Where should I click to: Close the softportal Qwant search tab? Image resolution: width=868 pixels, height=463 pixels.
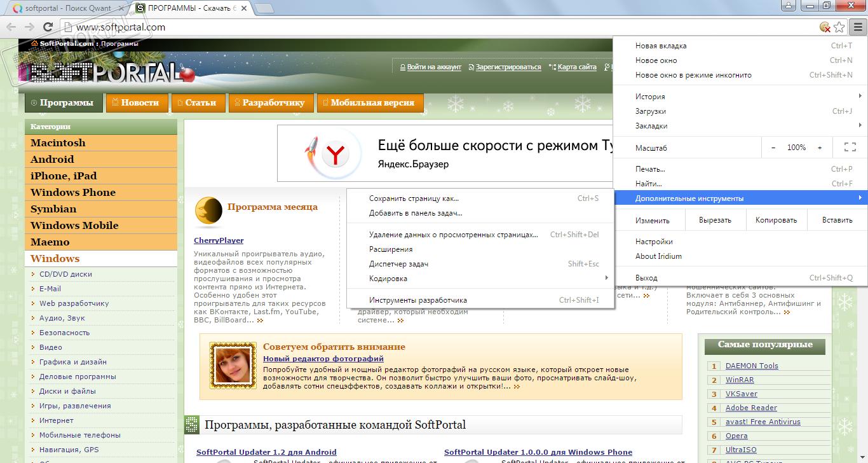click(122, 9)
